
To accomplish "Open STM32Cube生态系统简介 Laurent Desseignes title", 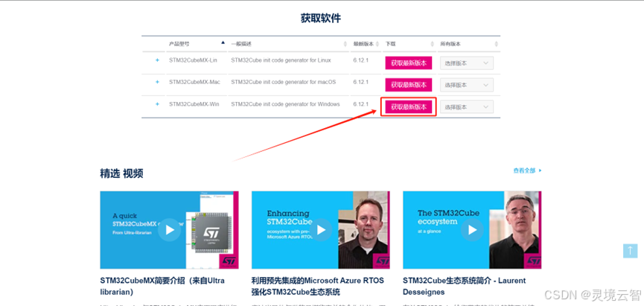I will point(464,287).
